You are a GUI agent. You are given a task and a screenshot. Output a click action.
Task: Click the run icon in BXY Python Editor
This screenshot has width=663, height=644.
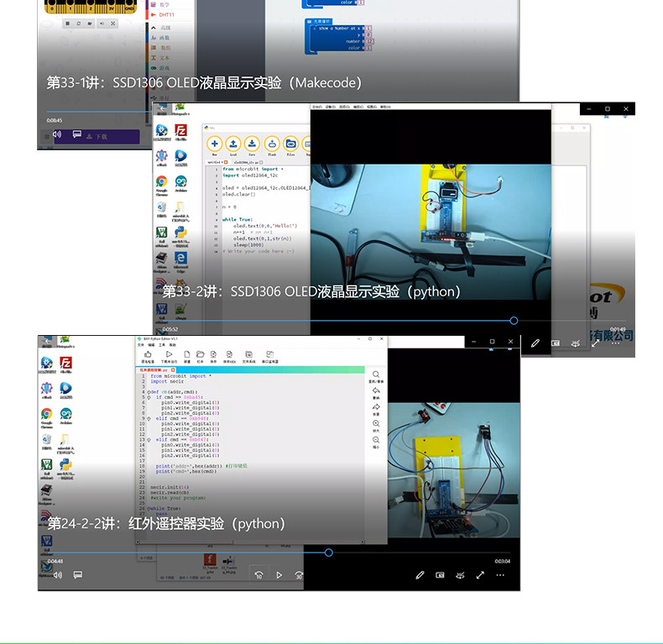[170, 354]
